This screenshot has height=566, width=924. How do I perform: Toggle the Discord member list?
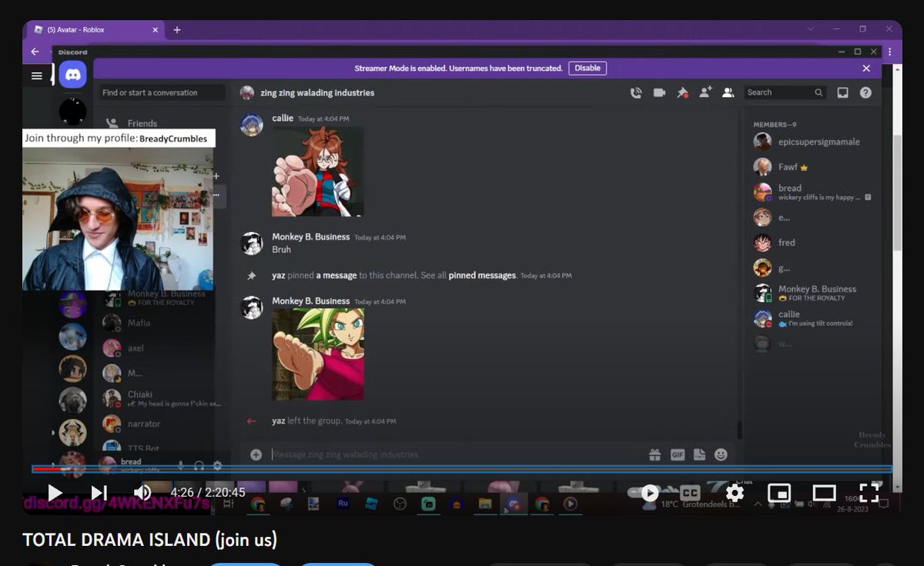728,92
